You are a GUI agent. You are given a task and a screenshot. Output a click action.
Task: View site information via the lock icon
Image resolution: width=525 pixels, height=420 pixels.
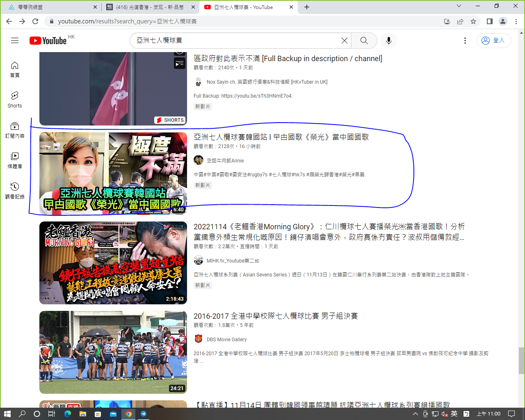pyautogui.click(x=51, y=21)
